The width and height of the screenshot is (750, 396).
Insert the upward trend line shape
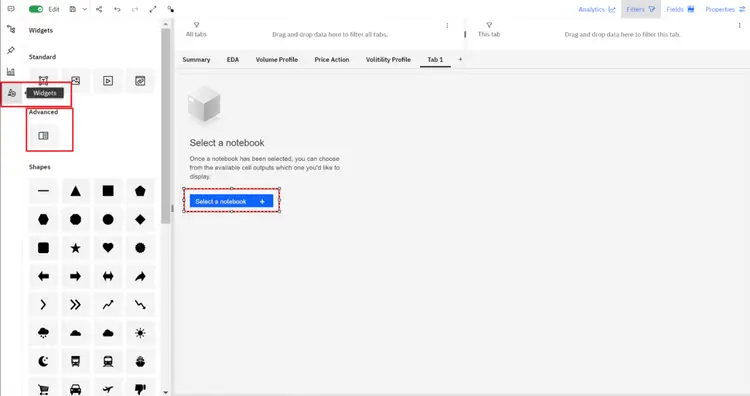pyautogui.click(x=108, y=305)
